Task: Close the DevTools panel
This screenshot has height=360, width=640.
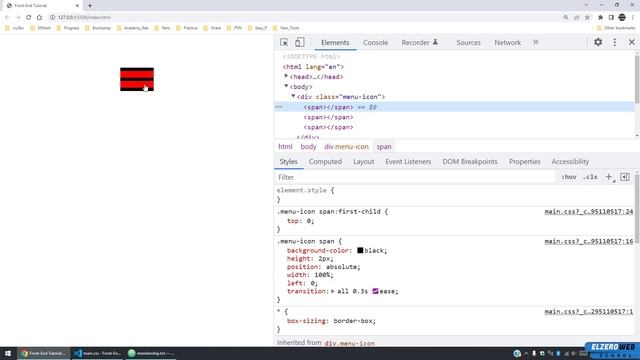Action: click(631, 42)
